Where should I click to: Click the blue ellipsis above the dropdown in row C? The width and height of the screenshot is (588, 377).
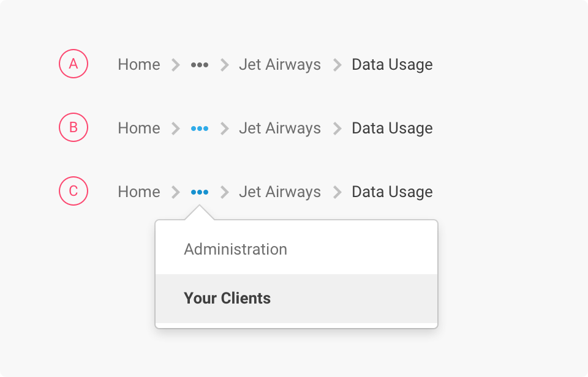tap(200, 192)
